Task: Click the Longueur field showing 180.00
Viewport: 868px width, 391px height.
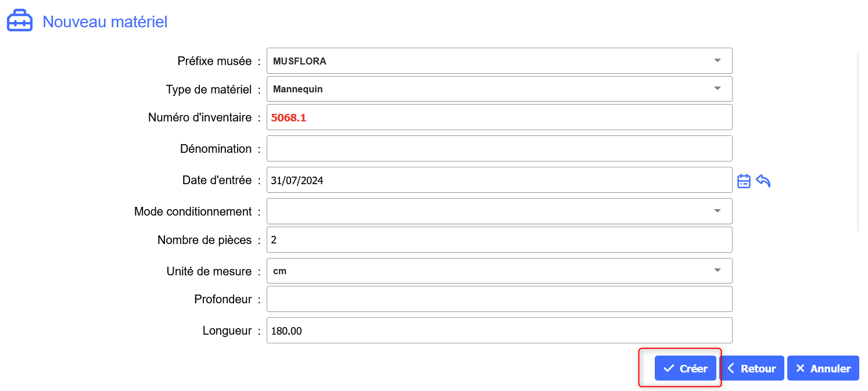Action: (498, 331)
